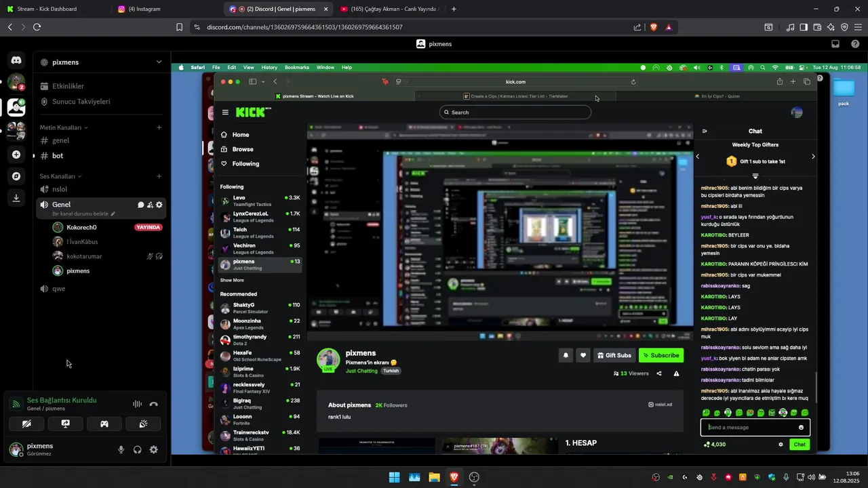Open Brave main hamburger menu
Screen dimensions: 868x488
pyautogui.click(x=858, y=27)
